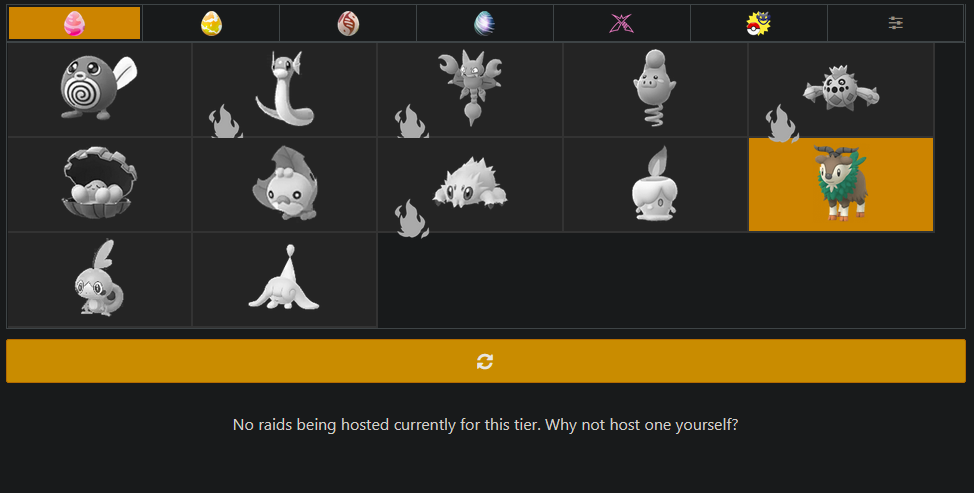Choose the Poliwag raid boss tile
Viewport: 974px width, 493px height.
click(x=99, y=90)
